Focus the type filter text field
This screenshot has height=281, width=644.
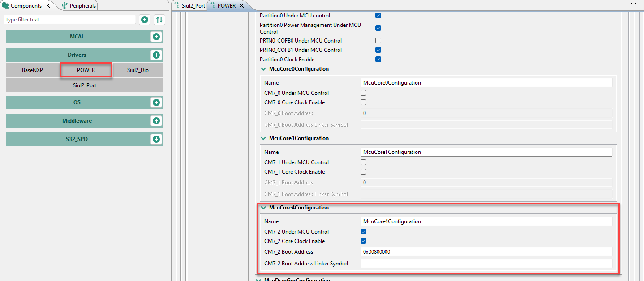point(70,20)
